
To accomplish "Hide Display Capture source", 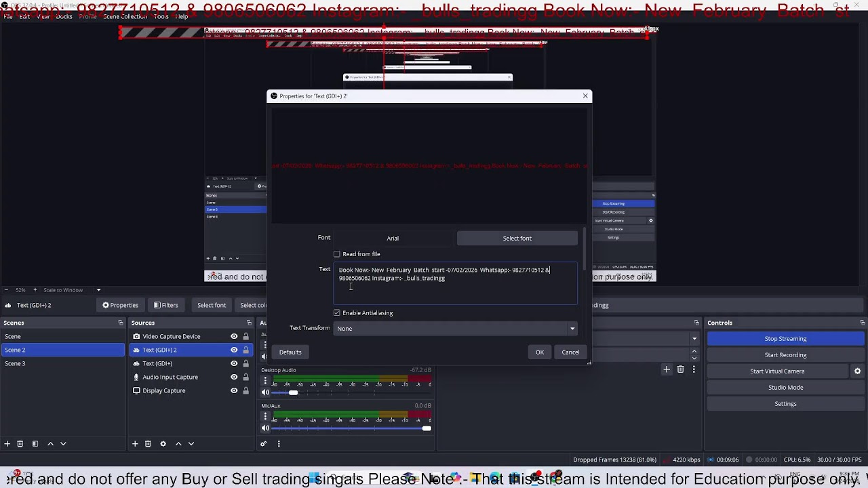I will pyautogui.click(x=234, y=390).
